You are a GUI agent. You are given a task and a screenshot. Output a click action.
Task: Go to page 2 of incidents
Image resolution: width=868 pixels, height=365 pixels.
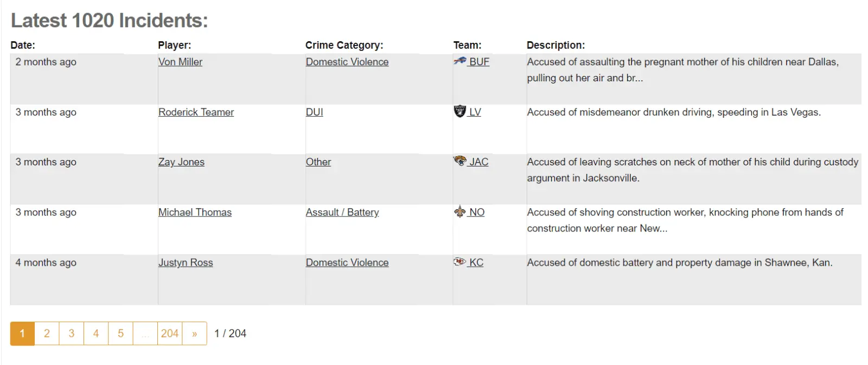(47, 334)
